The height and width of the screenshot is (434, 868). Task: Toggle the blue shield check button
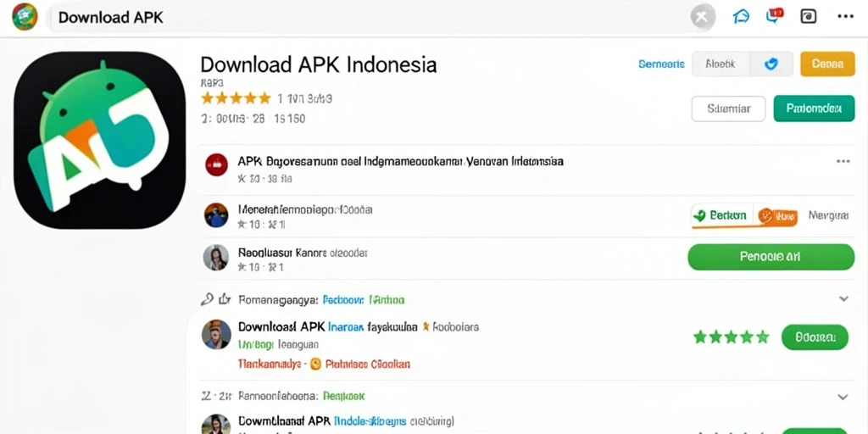[x=771, y=64]
